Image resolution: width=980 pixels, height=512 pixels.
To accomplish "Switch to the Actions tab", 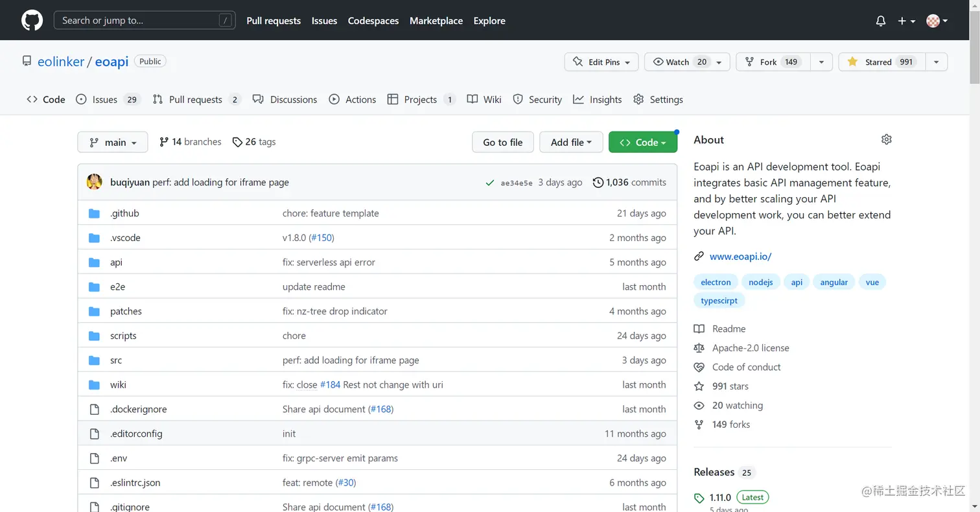I will coord(353,99).
